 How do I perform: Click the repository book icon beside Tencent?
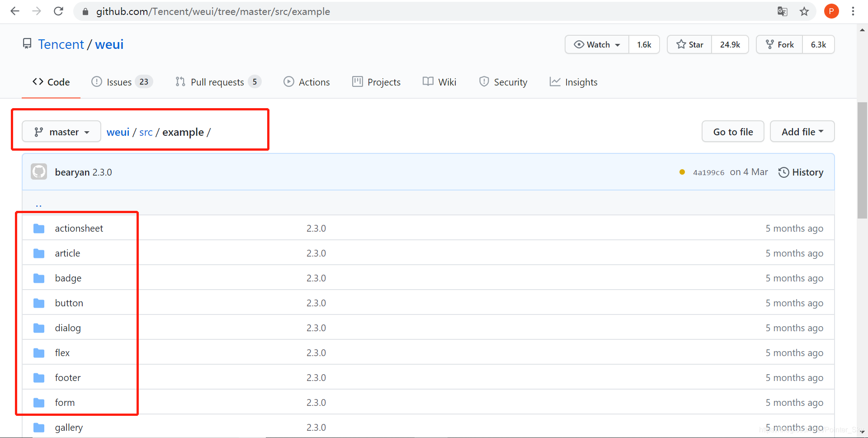(x=27, y=44)
